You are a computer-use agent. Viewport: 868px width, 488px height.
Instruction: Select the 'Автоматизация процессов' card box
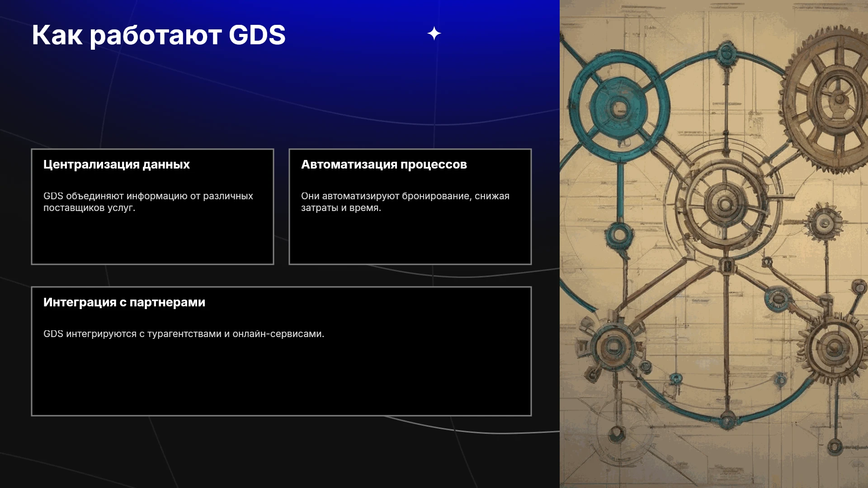(410, 206)
